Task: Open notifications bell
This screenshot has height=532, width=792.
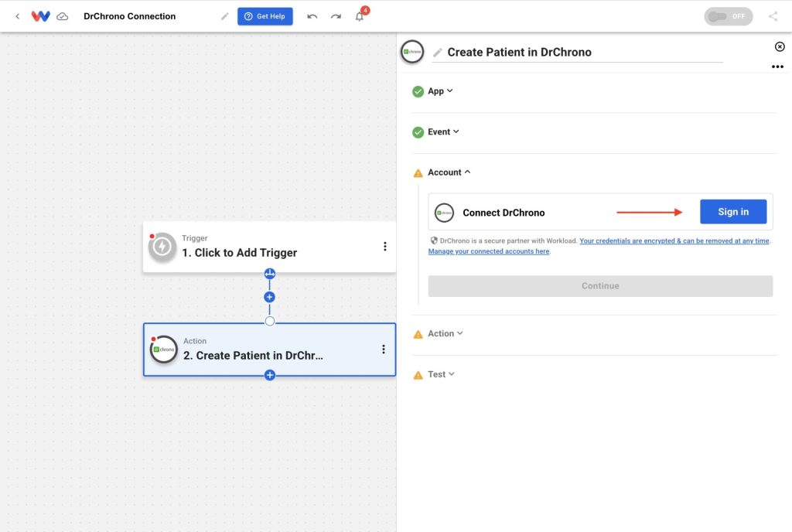Action: (360, 16)
